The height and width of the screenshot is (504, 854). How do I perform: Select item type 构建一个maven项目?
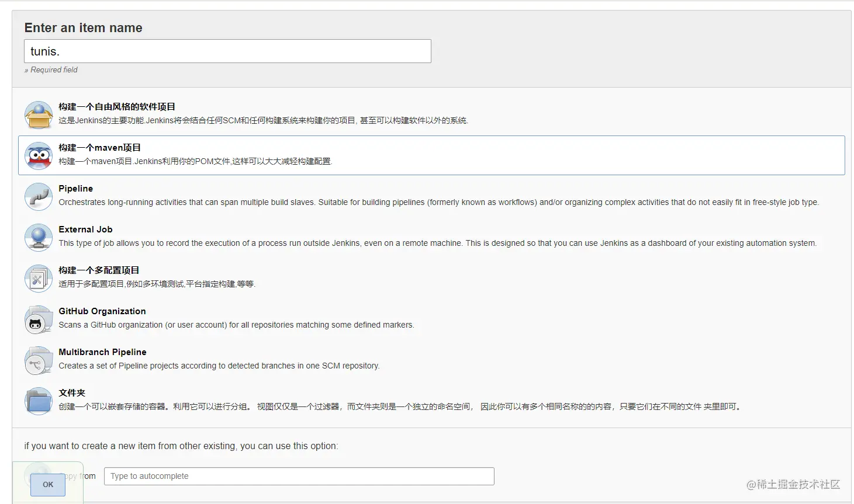(x=99, y=148)
